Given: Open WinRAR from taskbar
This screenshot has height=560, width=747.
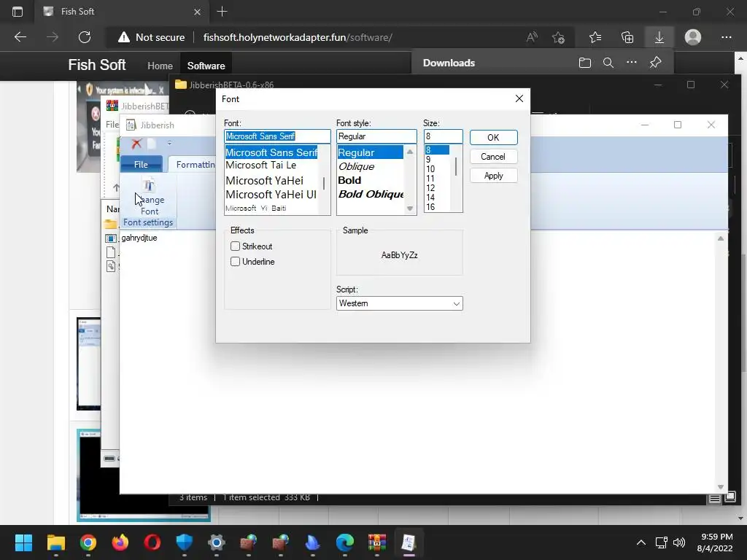Looking at the screenshot, I should coord(377,542).
